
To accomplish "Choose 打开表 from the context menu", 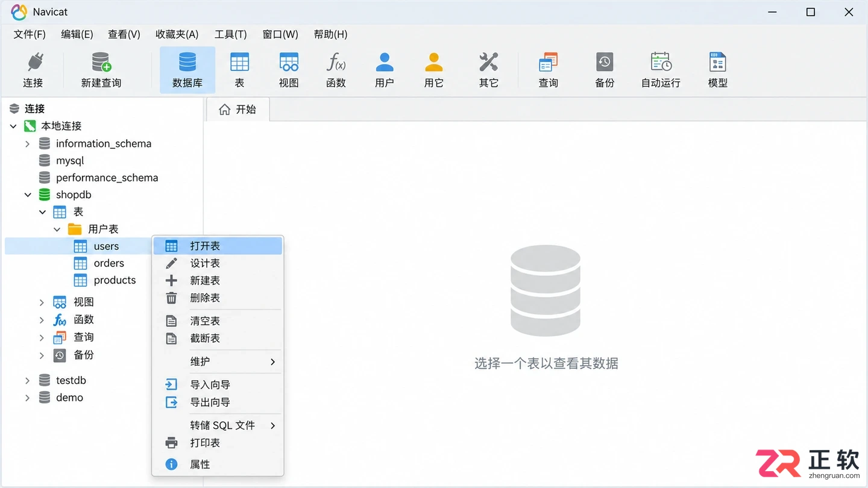I will pos(218,246).
